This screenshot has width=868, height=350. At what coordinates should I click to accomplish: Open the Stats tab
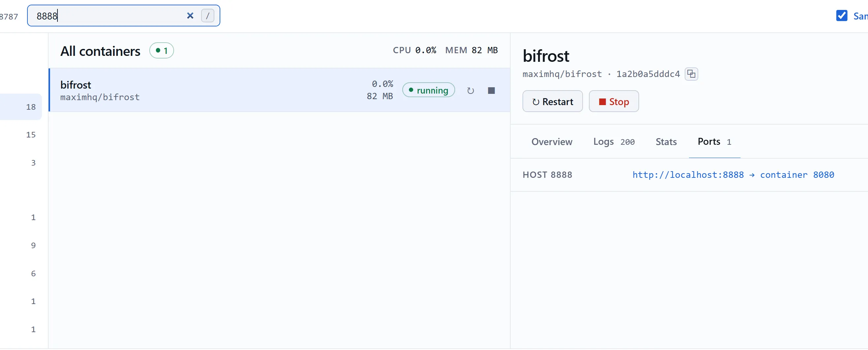(x=666, y=141)
